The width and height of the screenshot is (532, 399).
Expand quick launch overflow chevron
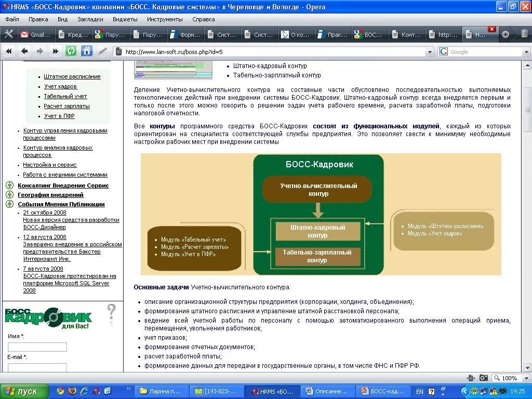click(129, 388)
